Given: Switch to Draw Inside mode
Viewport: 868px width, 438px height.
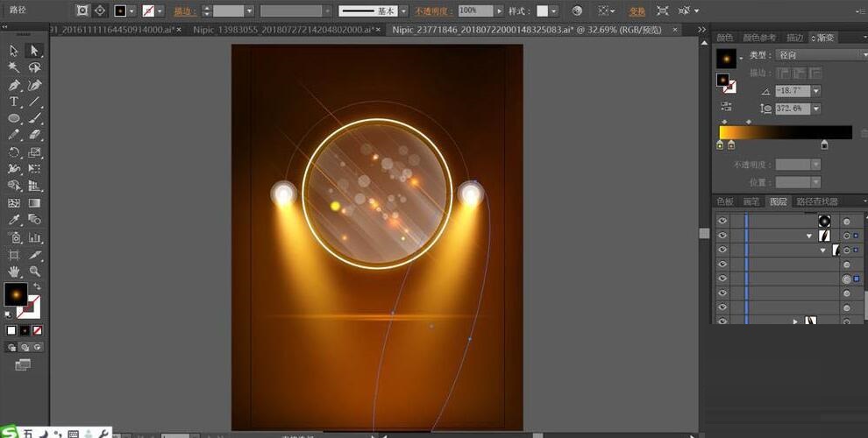Looking at the screenshot, I should [38, 347].
